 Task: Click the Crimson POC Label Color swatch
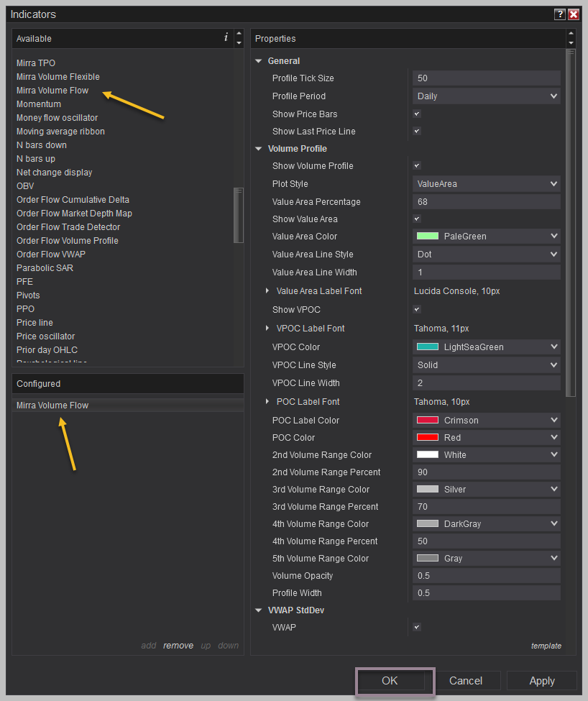click(428, 420)
